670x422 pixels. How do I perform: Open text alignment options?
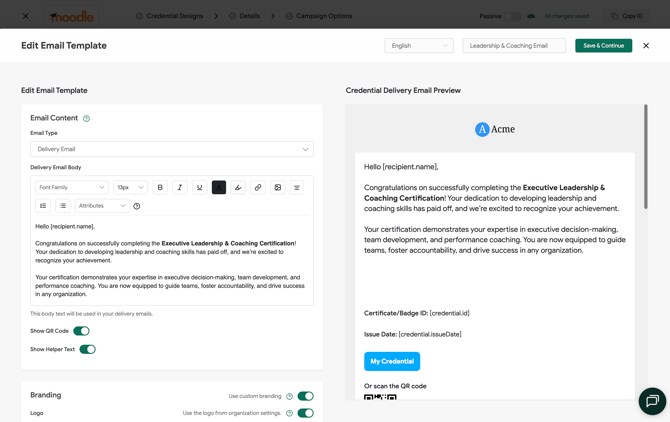pyautogui.click(x=297, y=188)
